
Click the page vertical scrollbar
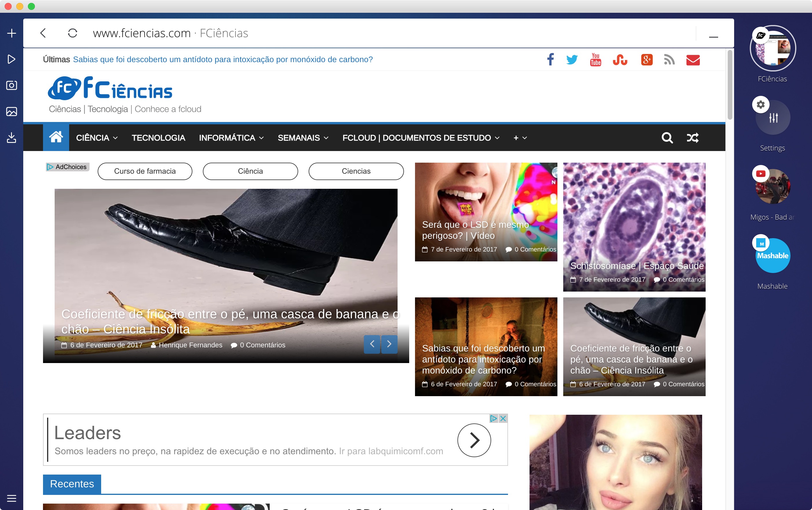pos(730,84)
